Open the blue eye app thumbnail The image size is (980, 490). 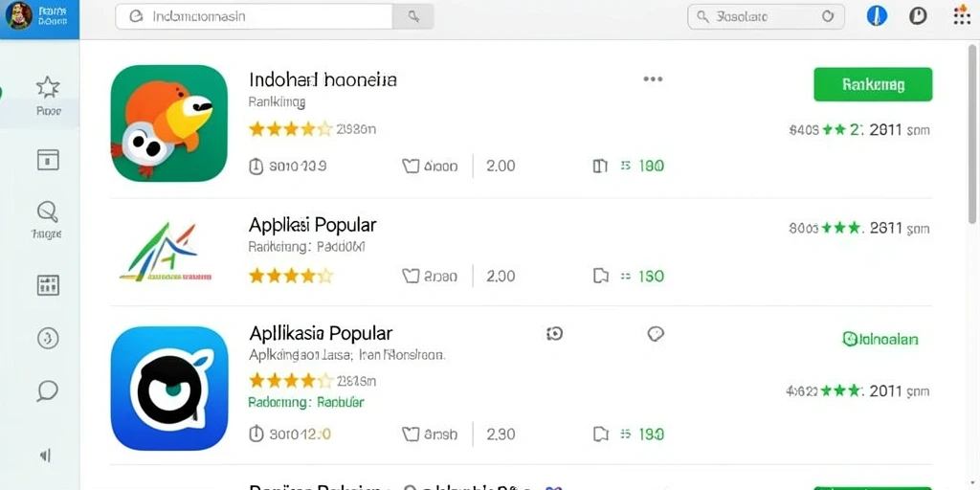(168, 389)
